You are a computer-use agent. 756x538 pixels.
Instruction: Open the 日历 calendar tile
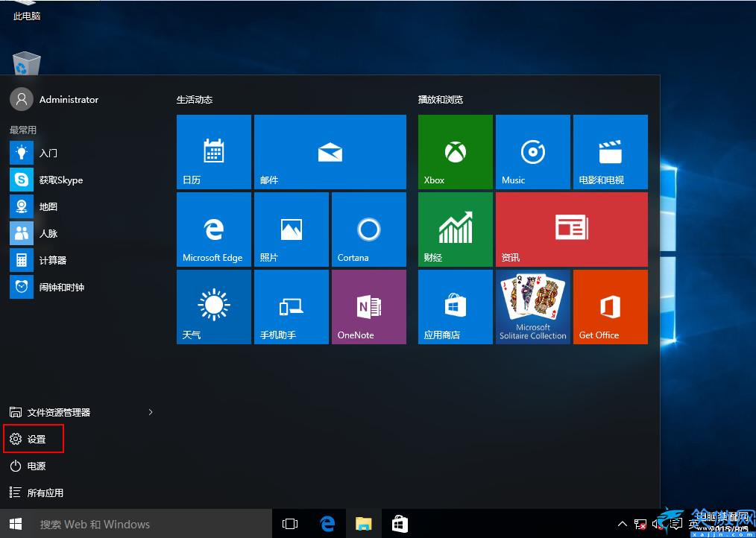coord(213,152)
